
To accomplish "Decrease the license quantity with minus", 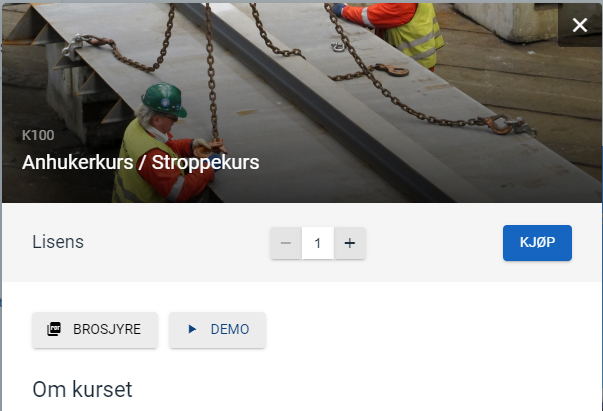I will [x=286, y=243].
